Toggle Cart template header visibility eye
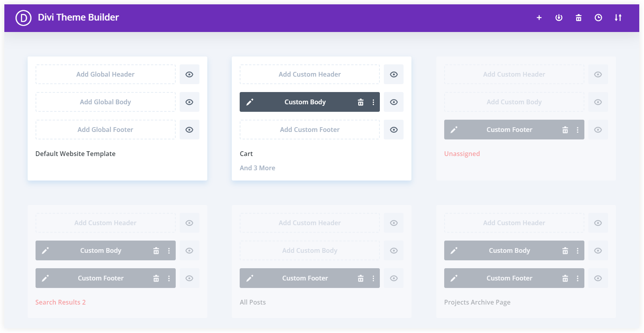Screen dimensions: 644x333 pyautogui.click(x=394, y=74)
